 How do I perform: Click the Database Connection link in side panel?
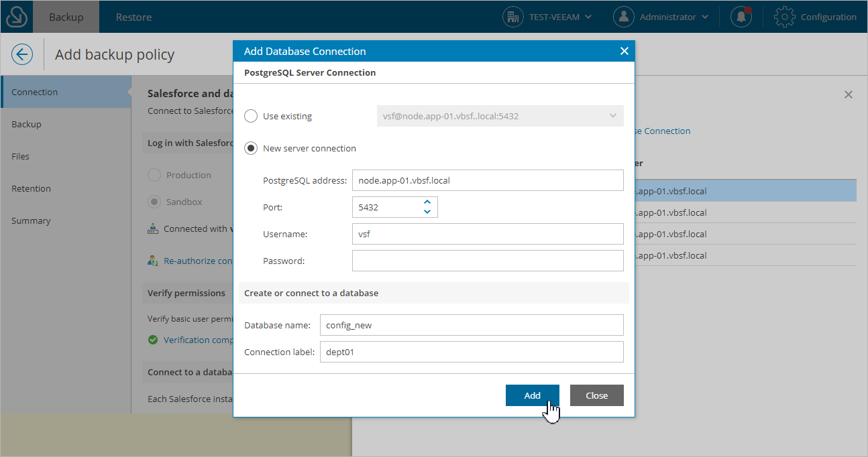(663, 131)
